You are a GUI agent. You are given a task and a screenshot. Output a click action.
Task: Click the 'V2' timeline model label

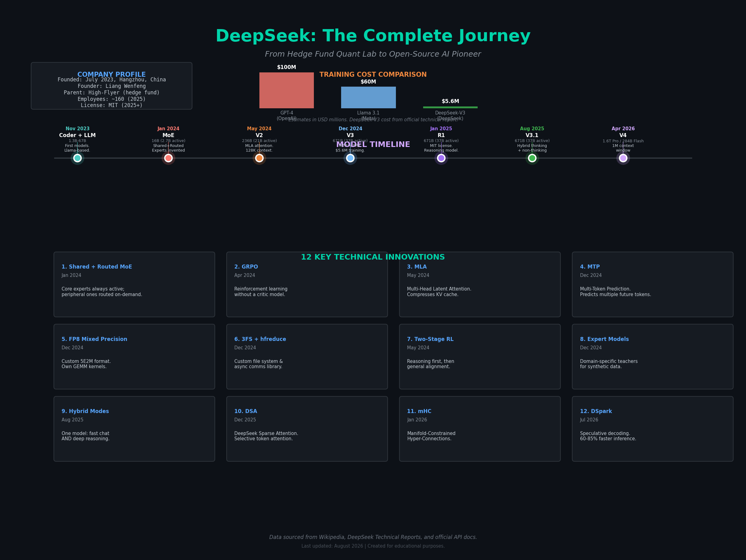pos(259,135)
